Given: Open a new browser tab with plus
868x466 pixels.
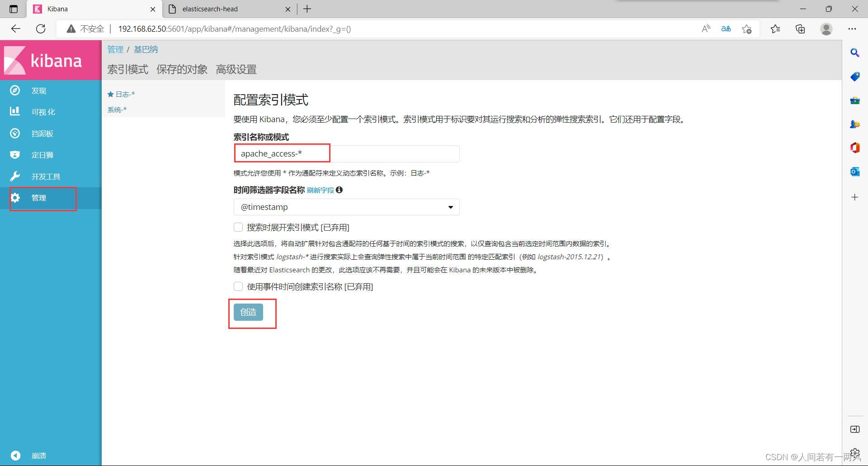Looking at the screenshot, I should point(307,9).
